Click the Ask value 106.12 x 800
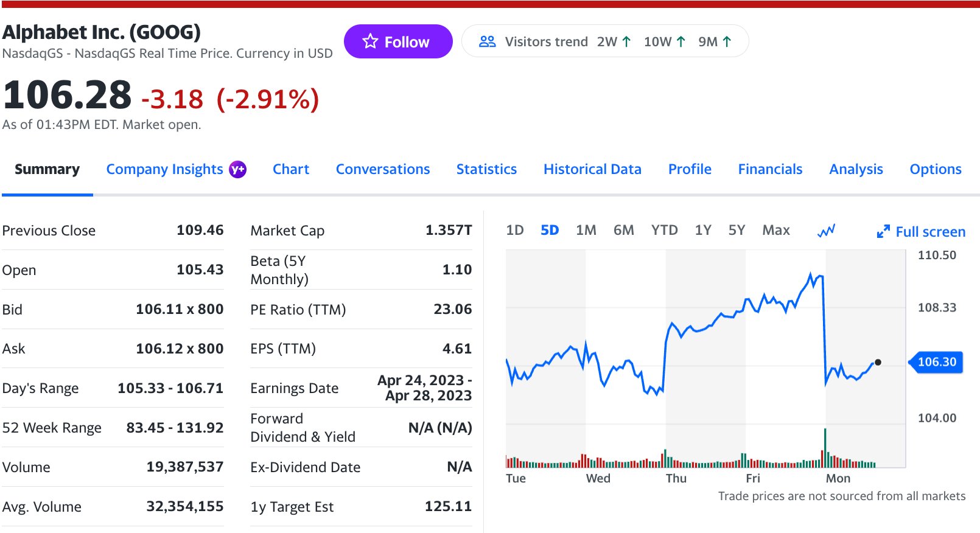Screen dimensions: 980x533 pyautogui.click(x=180, y=349)
